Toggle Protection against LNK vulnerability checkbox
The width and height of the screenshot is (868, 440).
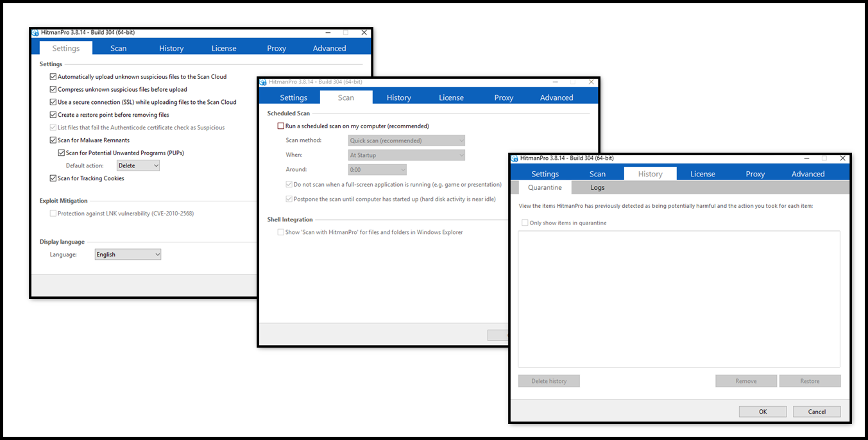pos(53,214)
